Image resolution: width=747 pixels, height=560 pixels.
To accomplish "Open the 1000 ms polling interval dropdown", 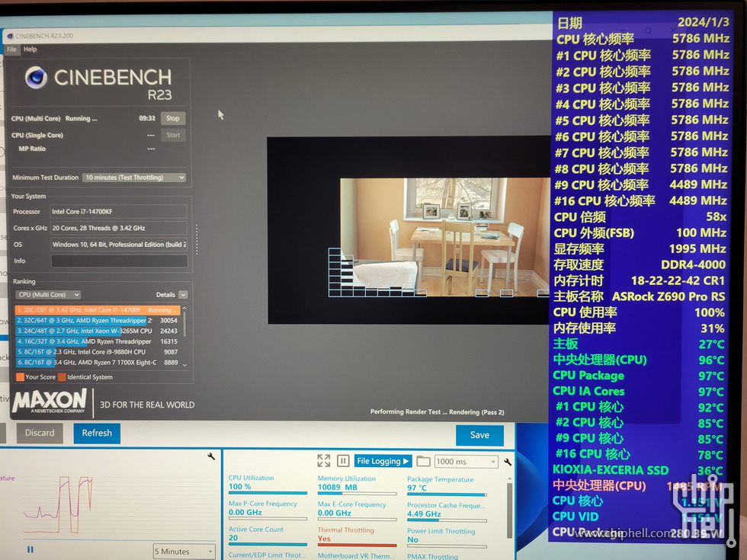I will click(466, 462).
